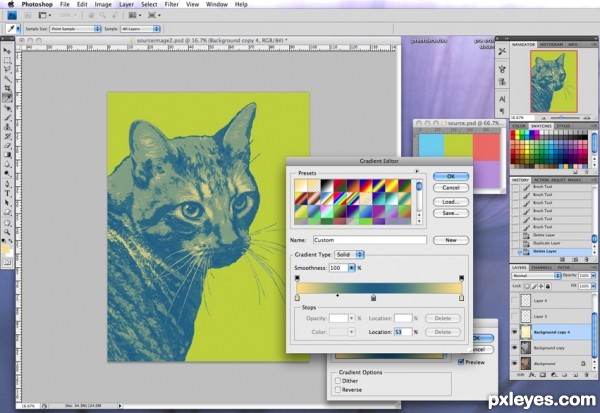Open the layer Fill dropdown arrow
The height and width of the screenshot is (413, 600).
tap(593, 286)
